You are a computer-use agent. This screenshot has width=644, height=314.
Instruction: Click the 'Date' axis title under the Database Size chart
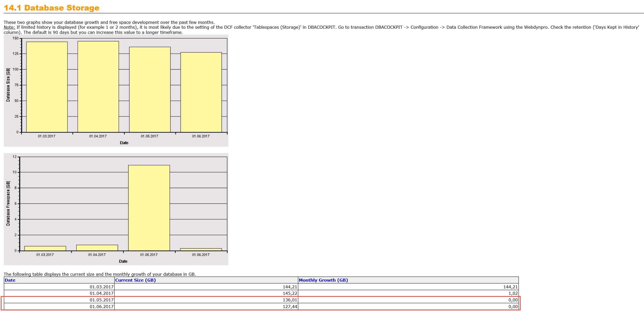pyautogui.click(x=124, y=143)
